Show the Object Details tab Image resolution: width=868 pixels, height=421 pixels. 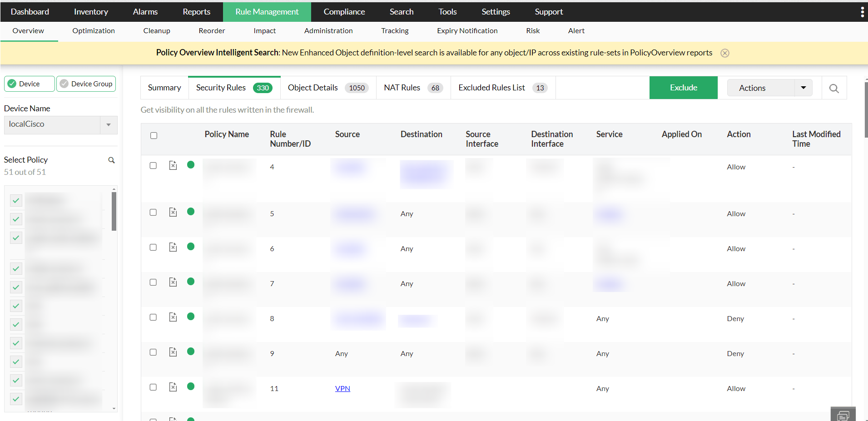(328, 88)
